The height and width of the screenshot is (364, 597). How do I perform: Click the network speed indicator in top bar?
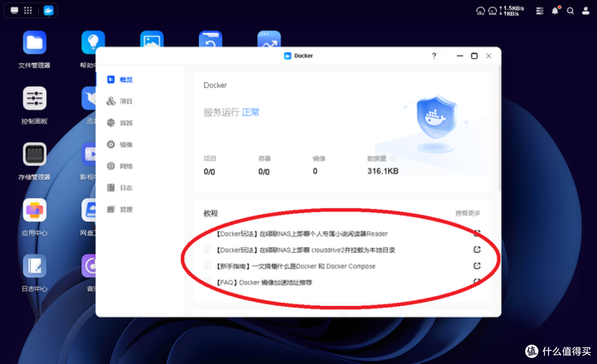tap(512, 10)
